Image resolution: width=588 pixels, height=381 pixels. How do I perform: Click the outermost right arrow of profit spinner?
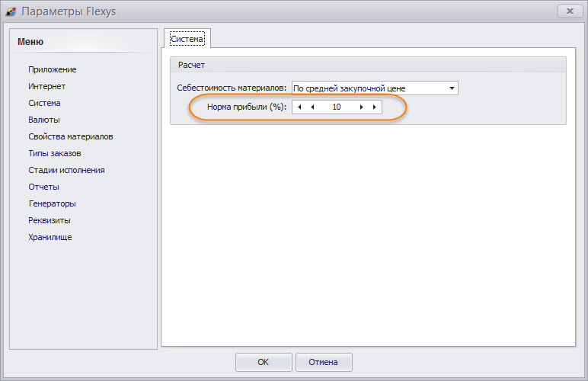pyautogui.click(x=374, y=107)
